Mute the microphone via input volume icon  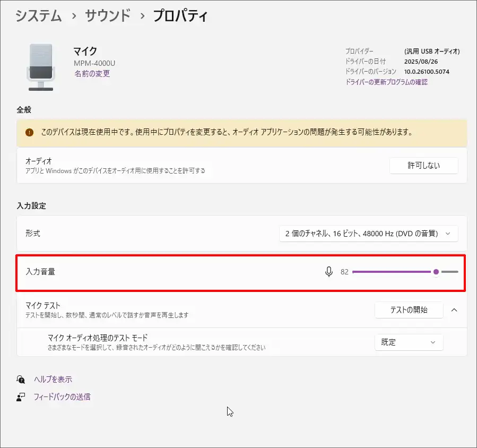click(x=329, y=272)
